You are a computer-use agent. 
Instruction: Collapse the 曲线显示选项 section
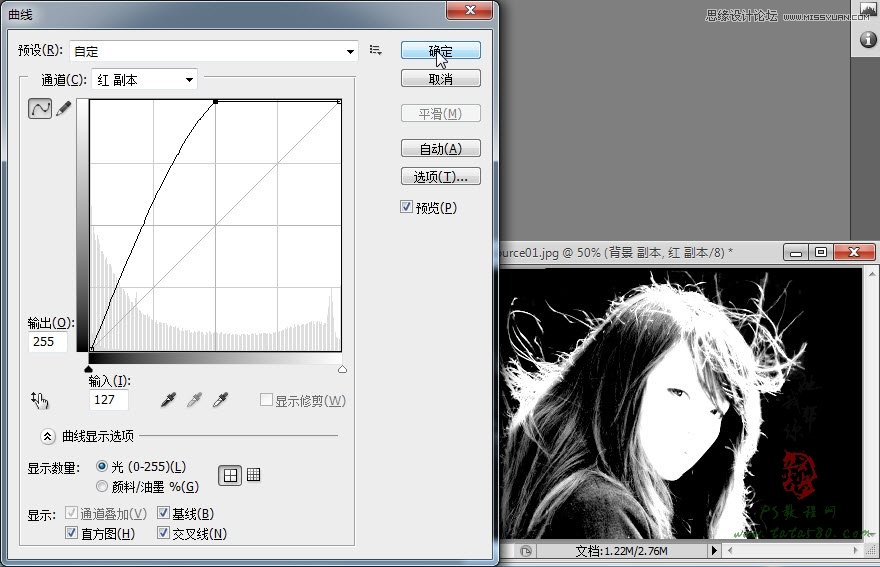pyautogui.click(x=48, y=436)
